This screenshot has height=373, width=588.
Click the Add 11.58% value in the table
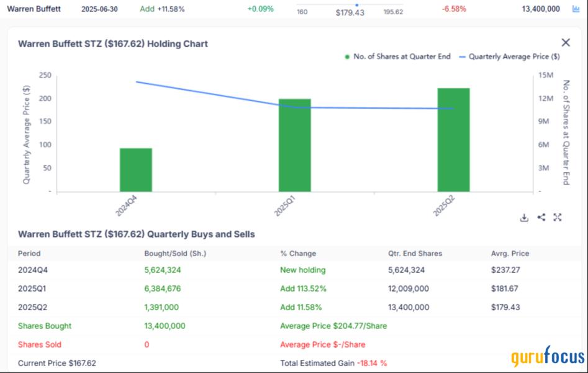(x=301, y=307)
